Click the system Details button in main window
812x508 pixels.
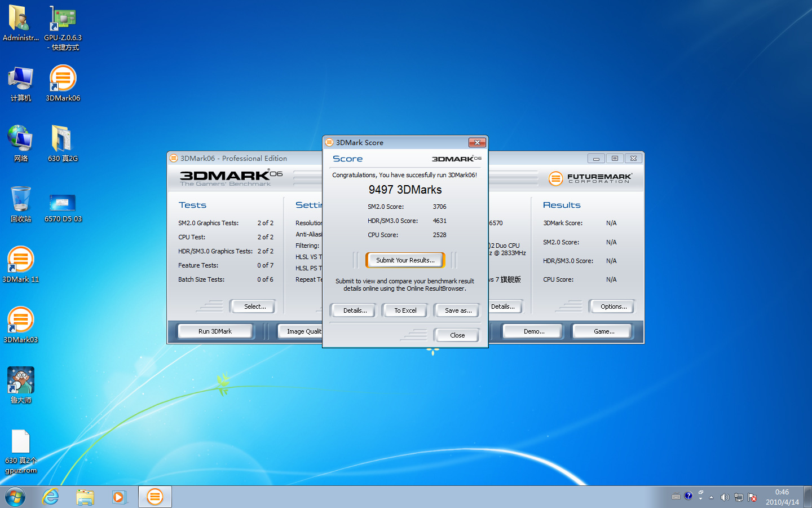point(505,306)
